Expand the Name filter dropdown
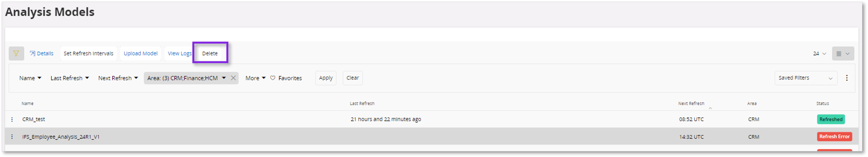This screenshot has height=157, width=868. [30, 78]
